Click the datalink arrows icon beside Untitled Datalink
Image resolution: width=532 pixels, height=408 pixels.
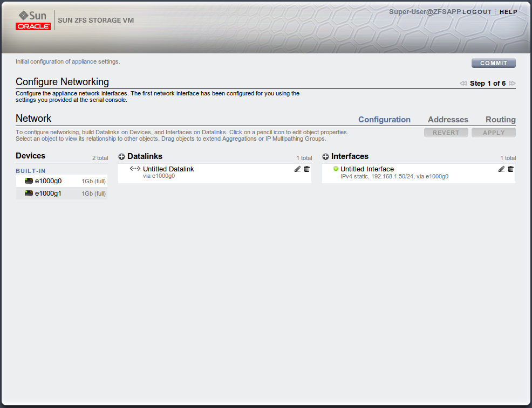pos(135,169)
